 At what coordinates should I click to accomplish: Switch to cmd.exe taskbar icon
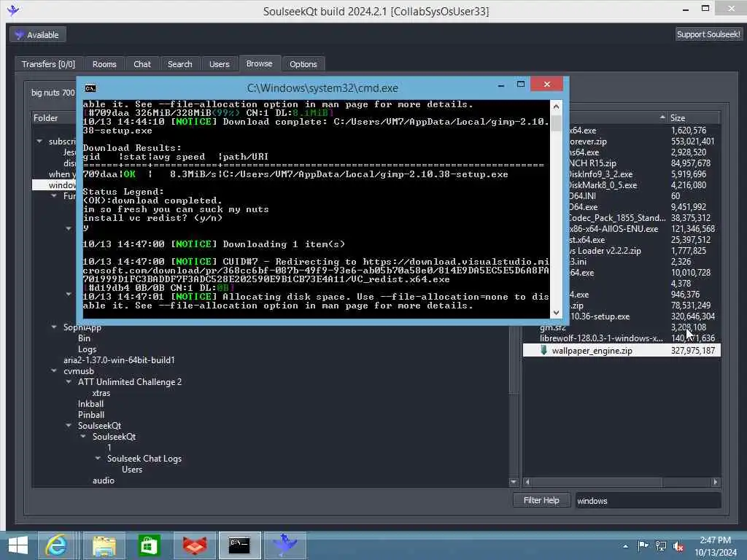tap(239, 545)
